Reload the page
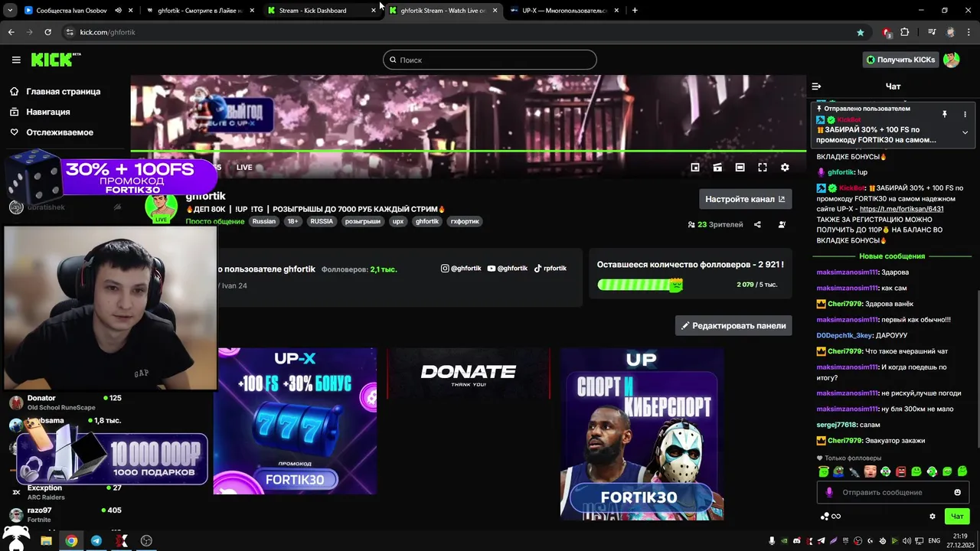Image resolution: width=980 pixels, height=551 pixels. coord(47,32)
